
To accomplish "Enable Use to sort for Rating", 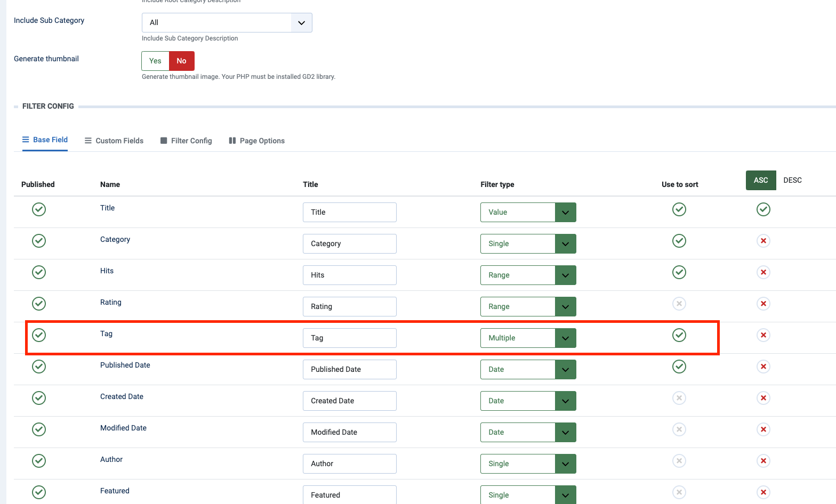I will [679, 304].
